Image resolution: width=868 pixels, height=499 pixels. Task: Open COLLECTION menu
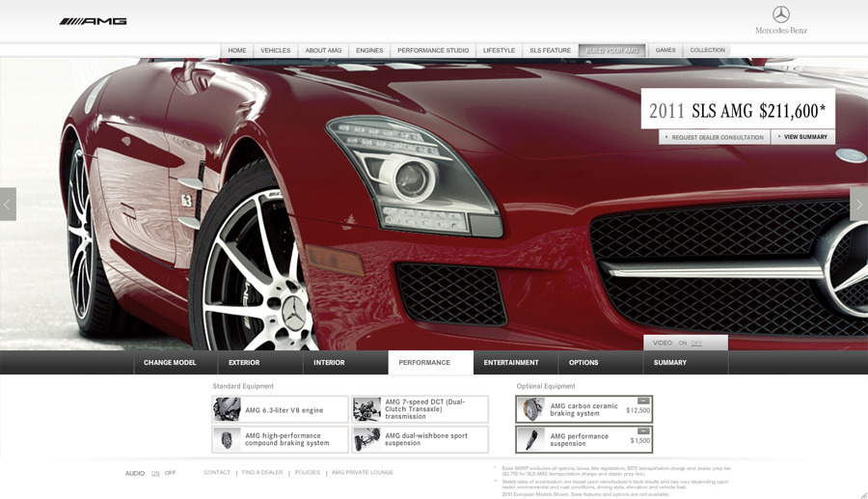pyautogui.click(x=708, y=50)
